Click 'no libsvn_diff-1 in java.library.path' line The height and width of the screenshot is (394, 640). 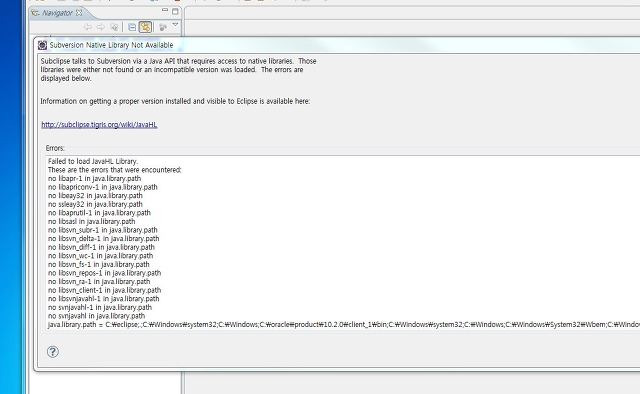coord(101,247)
